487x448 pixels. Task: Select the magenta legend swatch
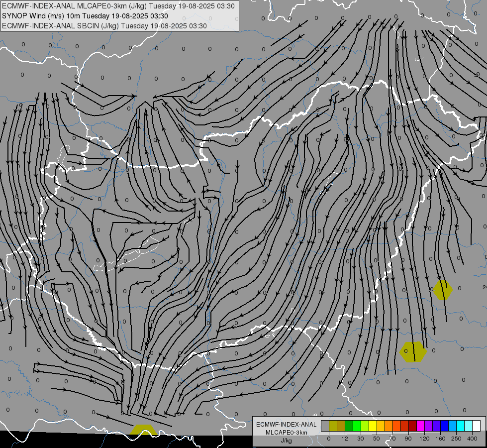[420, 426]
